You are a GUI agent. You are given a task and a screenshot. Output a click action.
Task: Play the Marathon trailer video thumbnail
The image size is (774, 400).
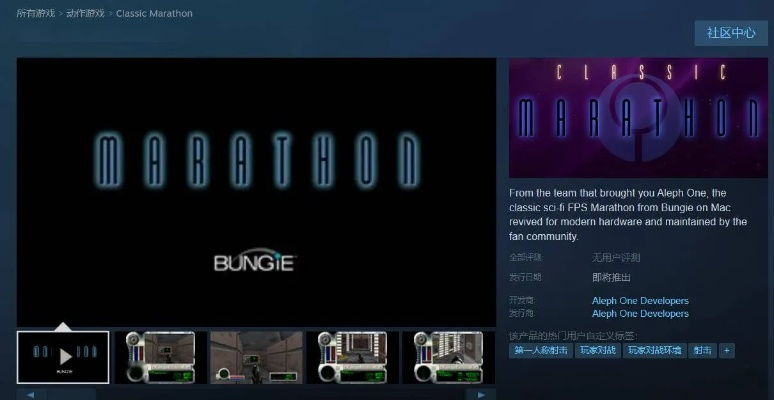pos(63,357)
